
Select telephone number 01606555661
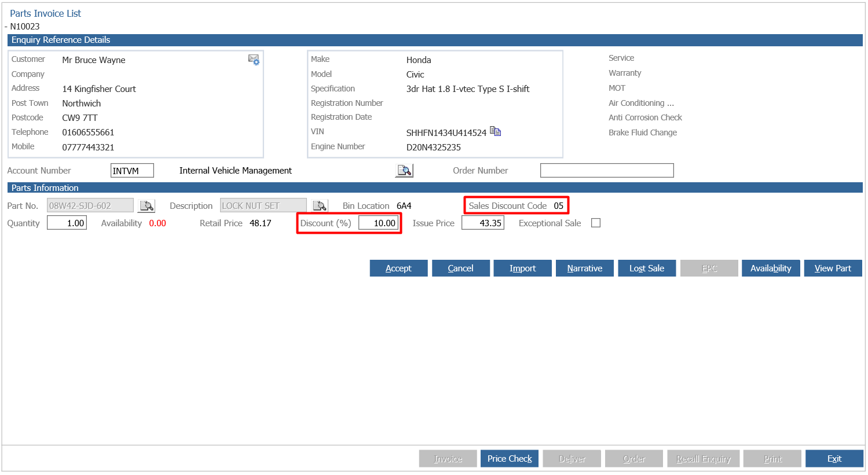(88, 132)
